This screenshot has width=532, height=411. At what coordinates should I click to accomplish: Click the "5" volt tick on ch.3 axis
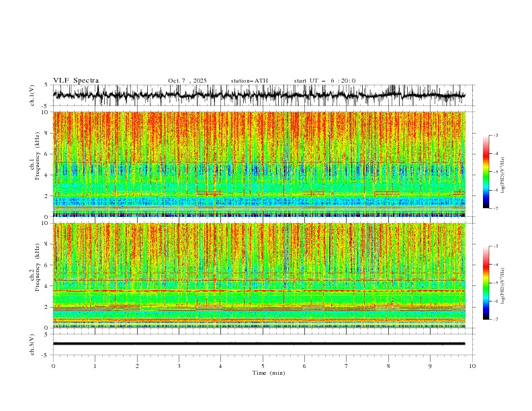point(46,334)
